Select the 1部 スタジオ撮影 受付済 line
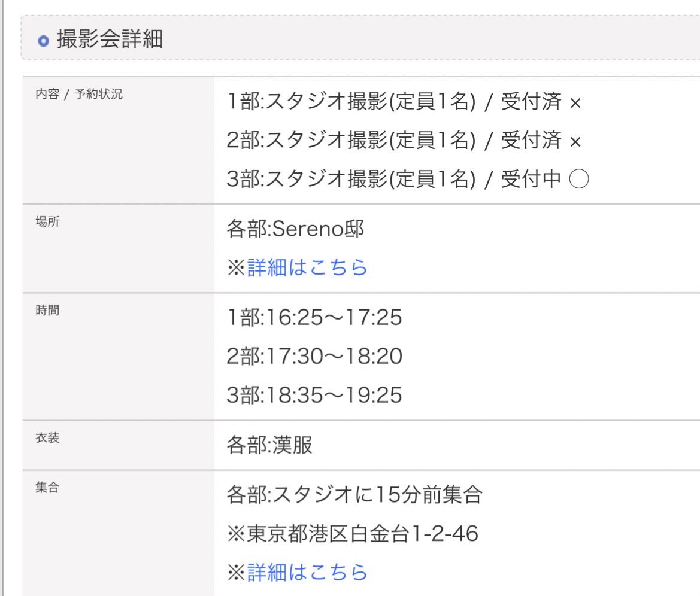 (404, 101)
